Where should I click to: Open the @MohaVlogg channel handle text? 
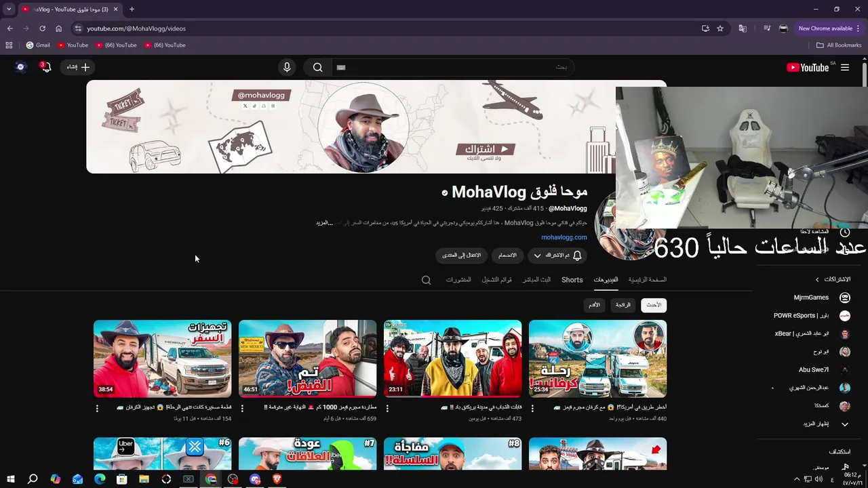[x=568, y=209]
